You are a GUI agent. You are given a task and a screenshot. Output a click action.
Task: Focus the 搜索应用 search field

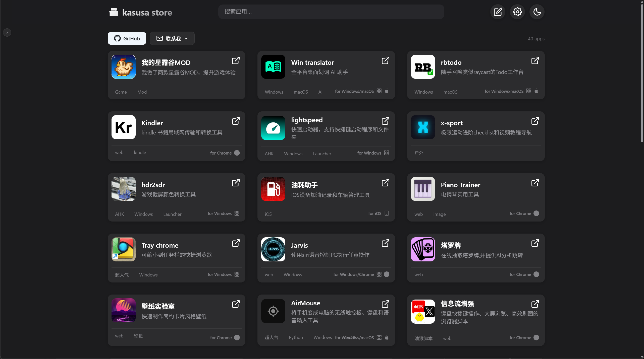pos(331,12)
